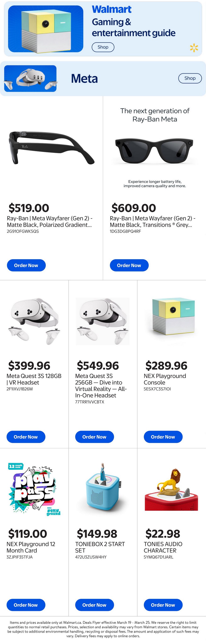Open the Meta Quest headset banner image

(30, 78)
